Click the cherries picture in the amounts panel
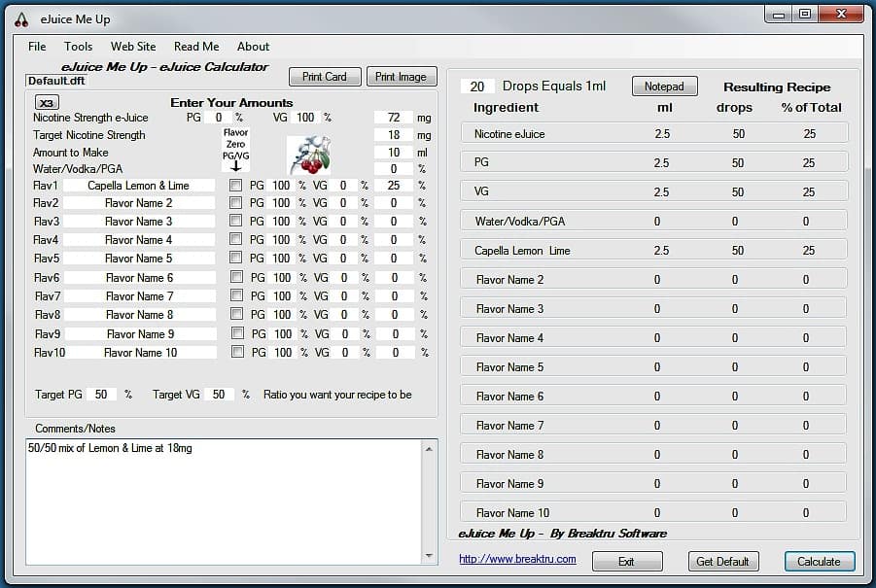The width and height of the screenshot is (876, 588). point(308,156)
